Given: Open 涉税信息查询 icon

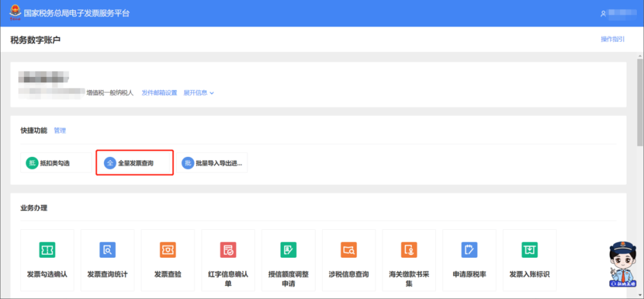Looking at the screenshot, I should click(349, 249).
